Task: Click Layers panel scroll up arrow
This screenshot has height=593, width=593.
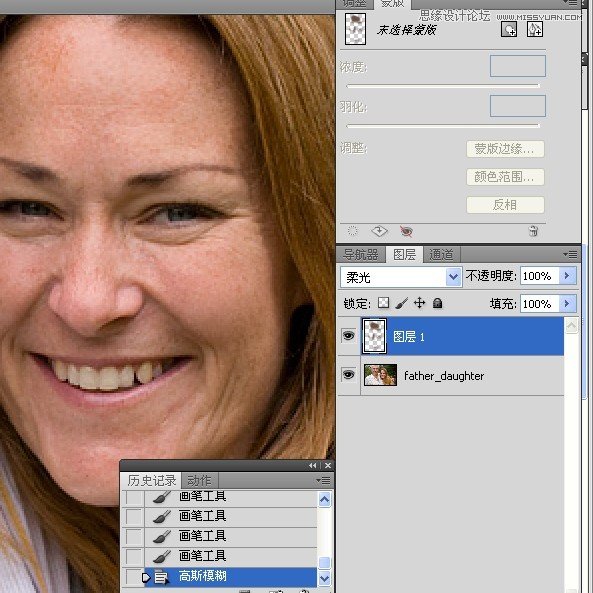Action: coord(571,325)
